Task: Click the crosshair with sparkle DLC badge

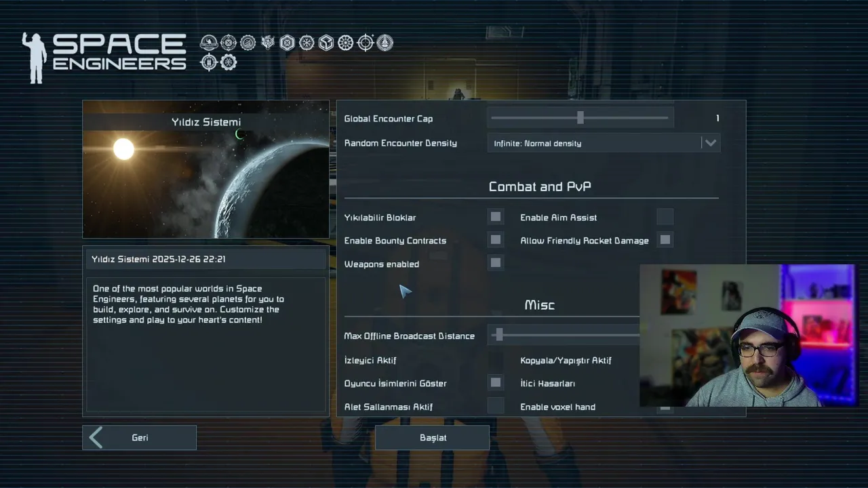Action: pyautogui.click(x=366, y=43)
